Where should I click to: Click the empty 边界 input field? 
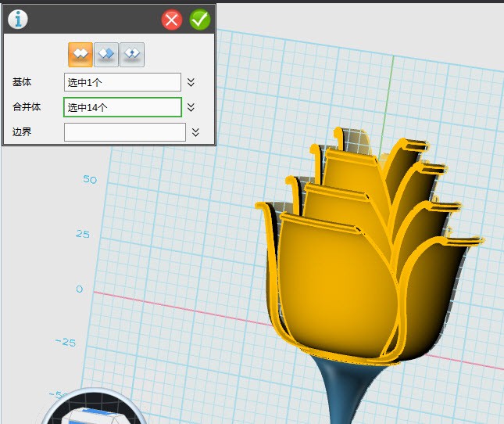(124, 132)
